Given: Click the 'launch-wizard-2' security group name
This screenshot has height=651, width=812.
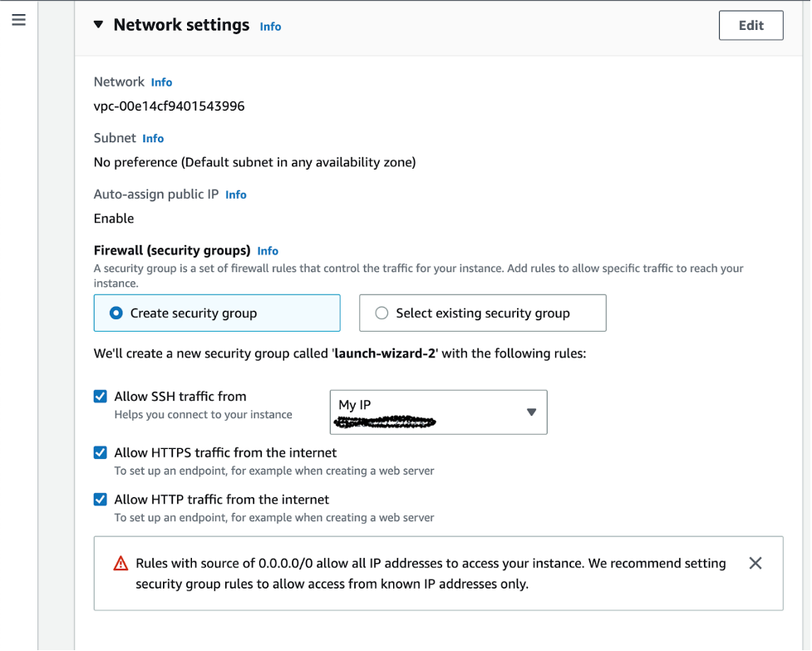Looking at the screenshot, I should click(x=385, y=353).
